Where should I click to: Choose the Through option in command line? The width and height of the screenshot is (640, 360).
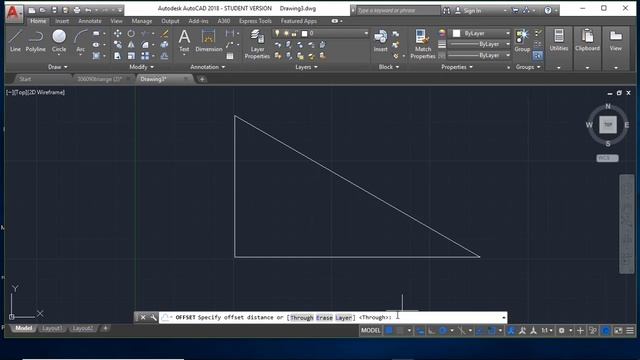click(302, 318)
